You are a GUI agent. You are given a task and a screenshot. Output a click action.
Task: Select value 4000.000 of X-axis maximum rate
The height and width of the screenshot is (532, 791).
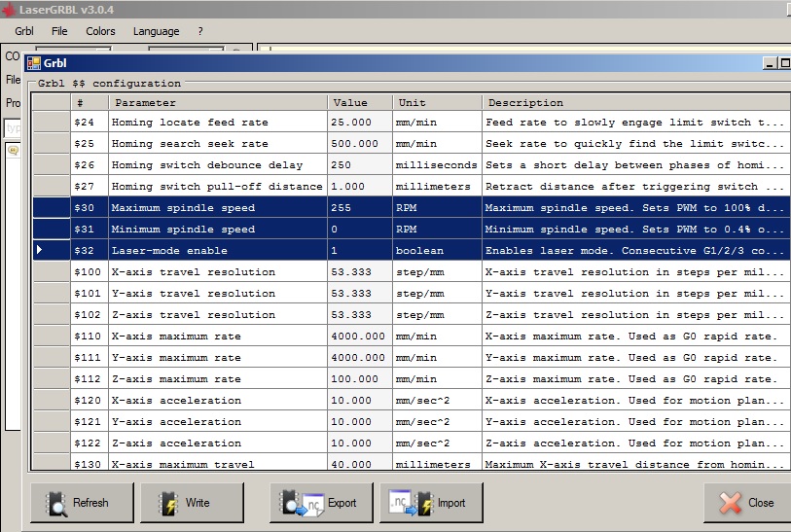360,336
